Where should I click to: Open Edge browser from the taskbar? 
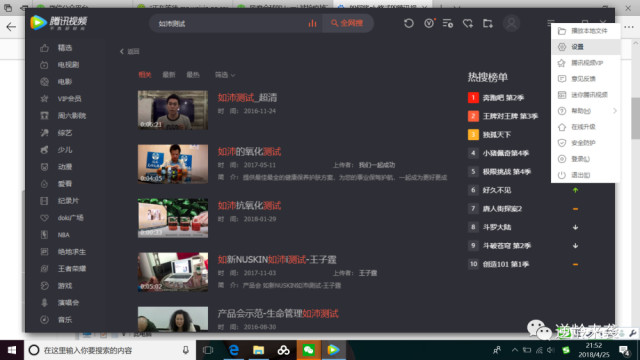click(233, 350)
